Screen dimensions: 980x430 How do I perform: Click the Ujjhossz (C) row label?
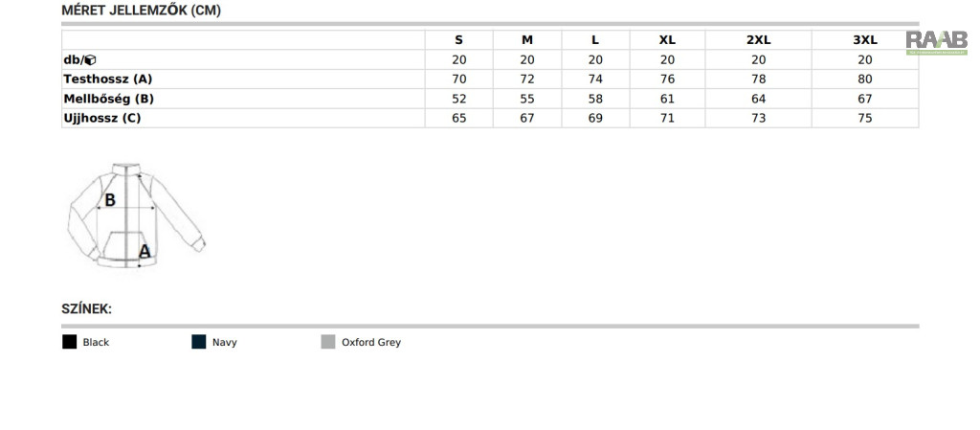coord(102,118)
